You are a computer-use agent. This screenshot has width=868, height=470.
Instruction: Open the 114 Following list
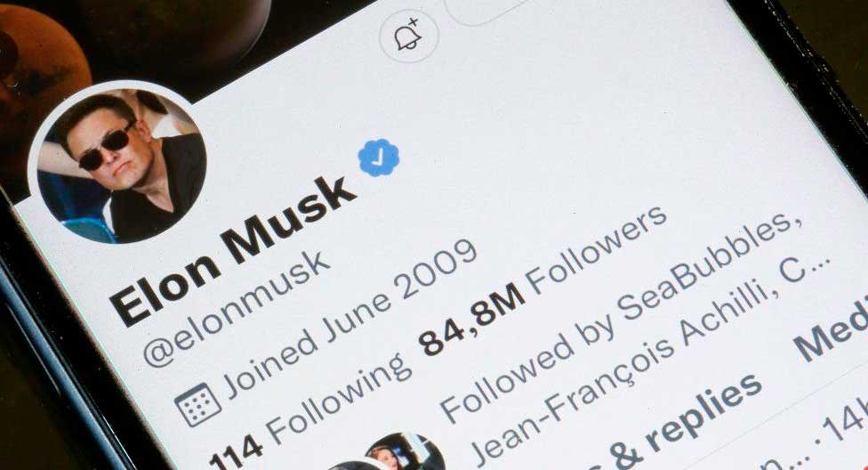[x=310, y=410]
